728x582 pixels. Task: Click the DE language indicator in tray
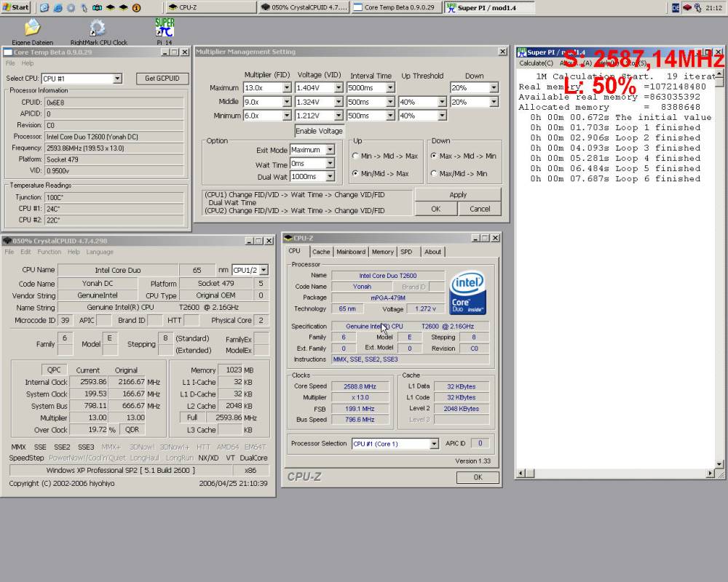pyautogui.click(x=676, y=7)
